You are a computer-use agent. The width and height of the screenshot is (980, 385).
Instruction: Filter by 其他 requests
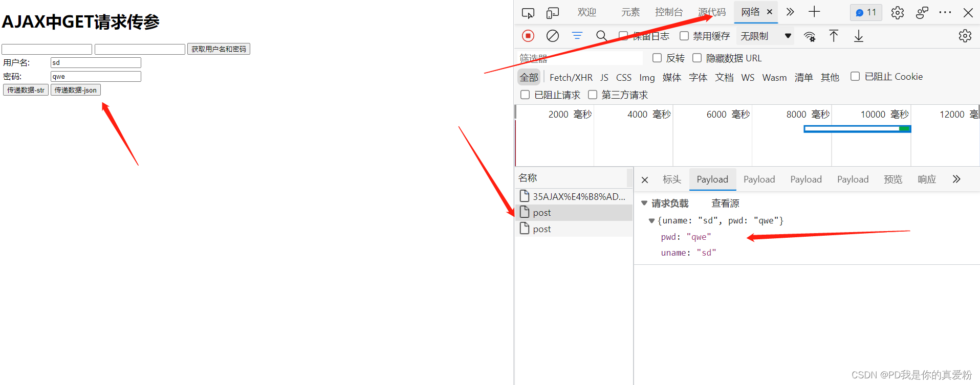(x=830, y=77)
